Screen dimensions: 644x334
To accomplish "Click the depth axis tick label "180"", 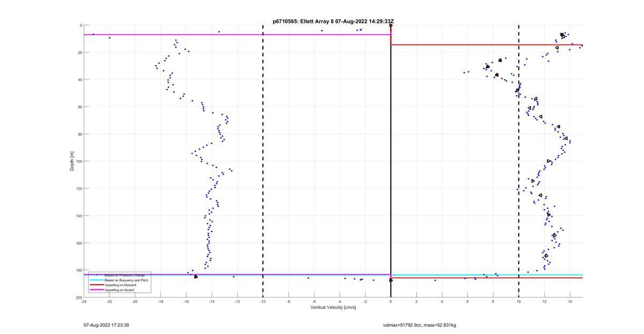I will (x=78, y=270).
